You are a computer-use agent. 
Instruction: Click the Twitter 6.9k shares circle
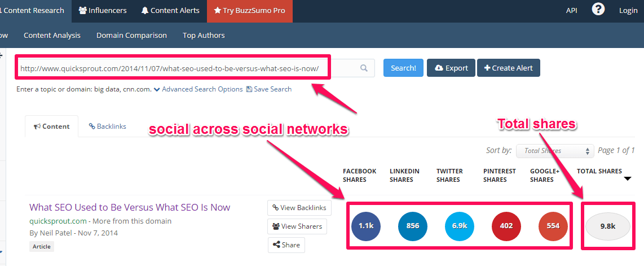[460, 226]
